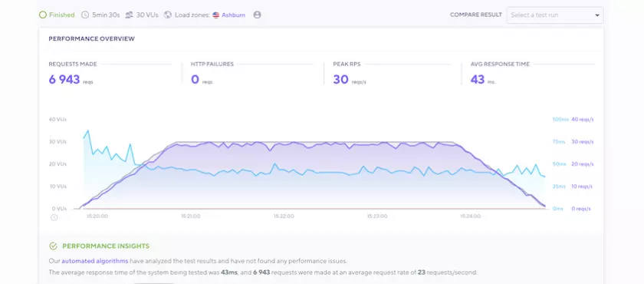Screen dimensions: 644x284
Task: Click the 40 VUs y-axis label
Action: point(58,120)
